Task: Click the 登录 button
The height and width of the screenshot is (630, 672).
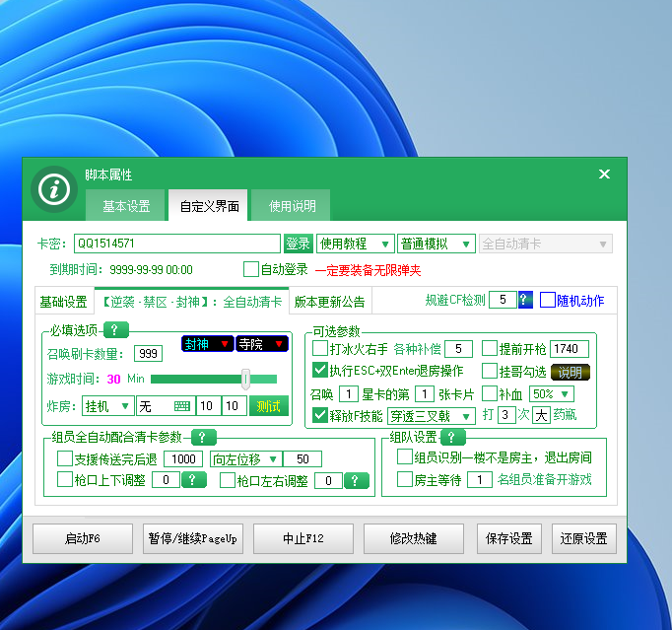Action: click(x=298, y=244)
